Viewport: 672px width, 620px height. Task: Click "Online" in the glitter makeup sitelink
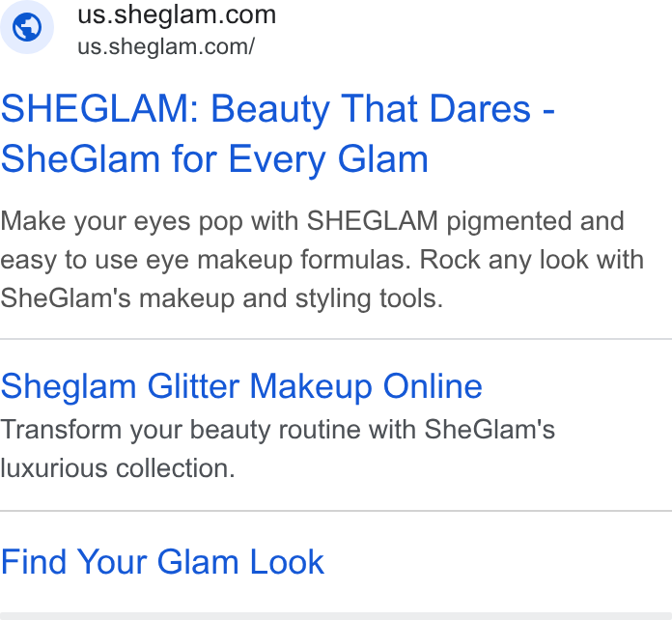(x=433, y=386)
